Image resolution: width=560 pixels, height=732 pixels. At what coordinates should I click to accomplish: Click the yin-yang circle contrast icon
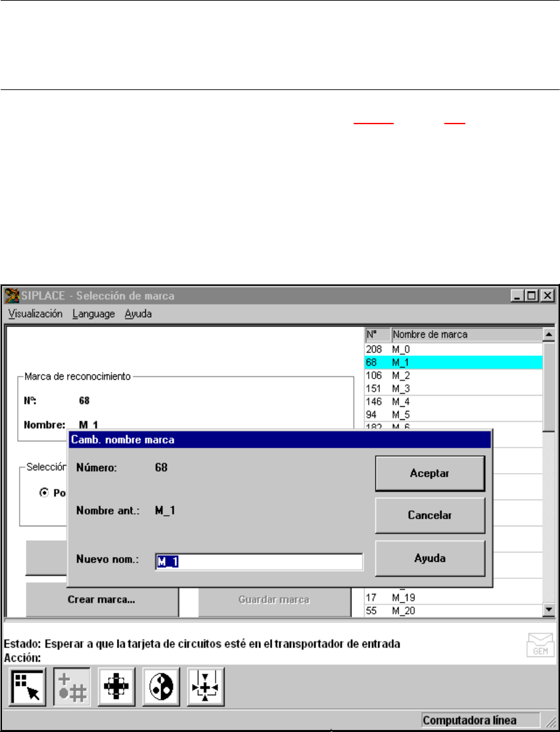coord(161,686)
